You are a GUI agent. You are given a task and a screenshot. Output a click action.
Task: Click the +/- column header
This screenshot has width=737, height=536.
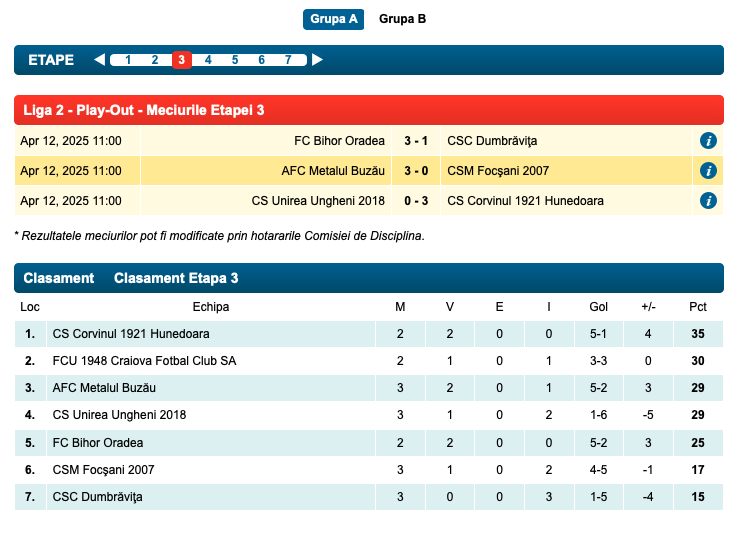(648, 307)
